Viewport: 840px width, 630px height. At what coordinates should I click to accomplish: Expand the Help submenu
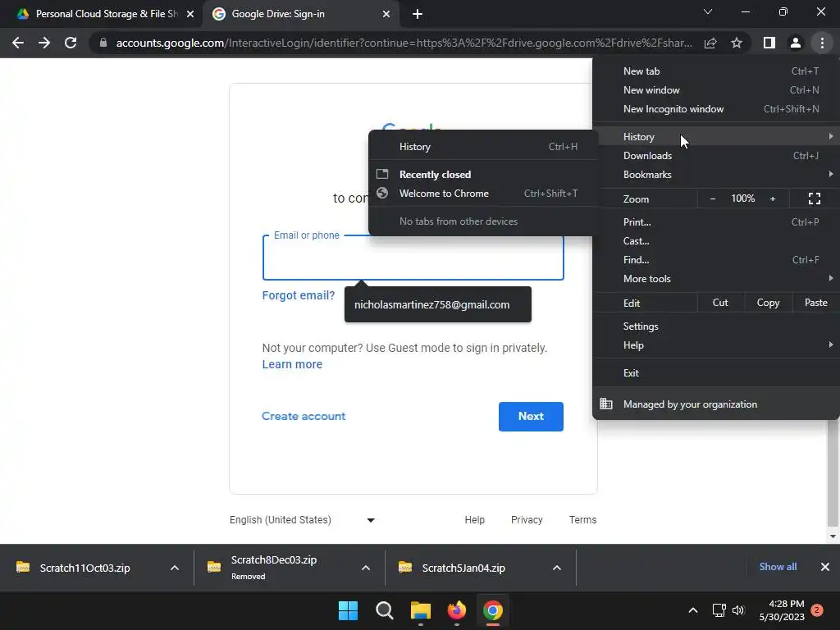coord(716,345)
